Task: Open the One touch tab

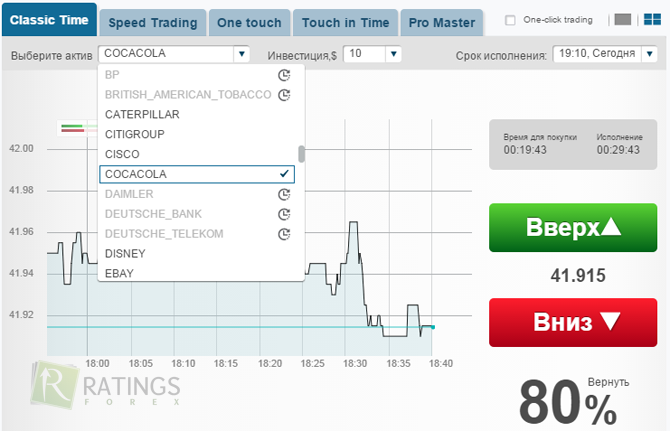Action: [250, 23]
